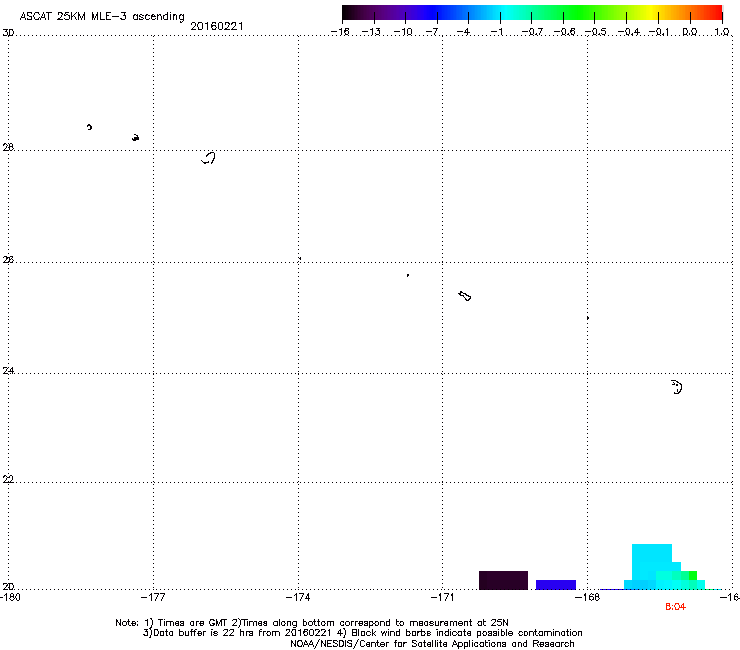Click the color scale label 0.0
Screen dimensions: 740x650
[690, 32]
